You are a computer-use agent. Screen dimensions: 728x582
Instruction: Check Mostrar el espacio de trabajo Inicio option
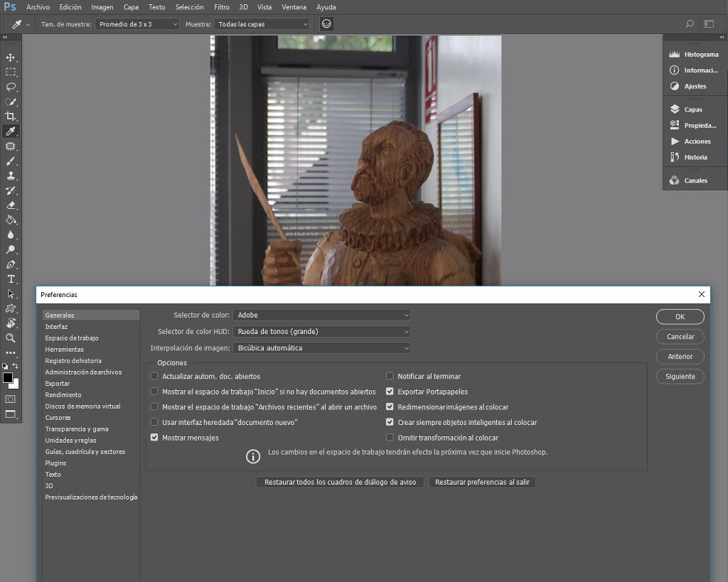click(x=154, y=392)
